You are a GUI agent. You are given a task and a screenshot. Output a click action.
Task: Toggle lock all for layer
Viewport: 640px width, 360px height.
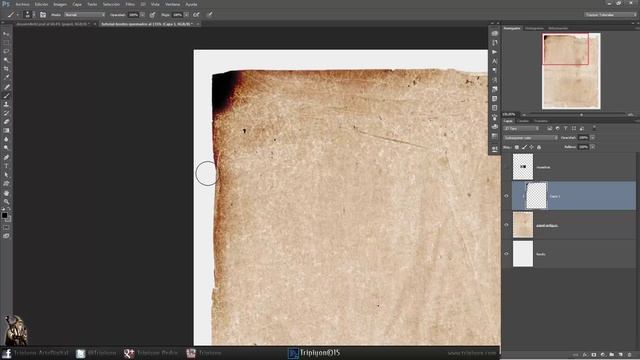(x=539, y=147)
